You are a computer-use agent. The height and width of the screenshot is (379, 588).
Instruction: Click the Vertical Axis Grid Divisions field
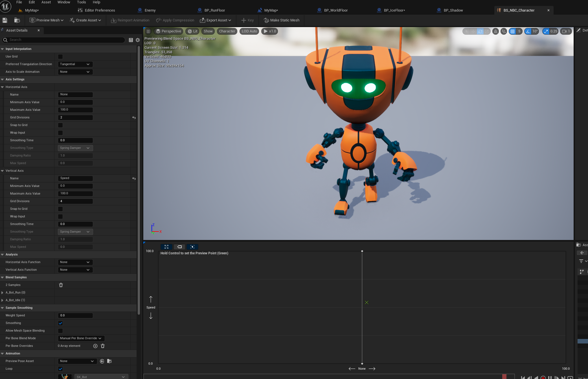75,201
